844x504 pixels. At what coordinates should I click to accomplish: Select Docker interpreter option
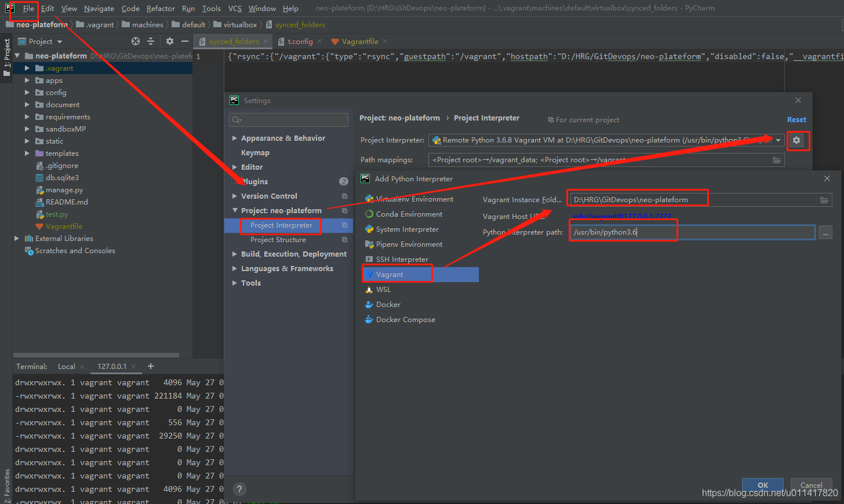[388, 304]
